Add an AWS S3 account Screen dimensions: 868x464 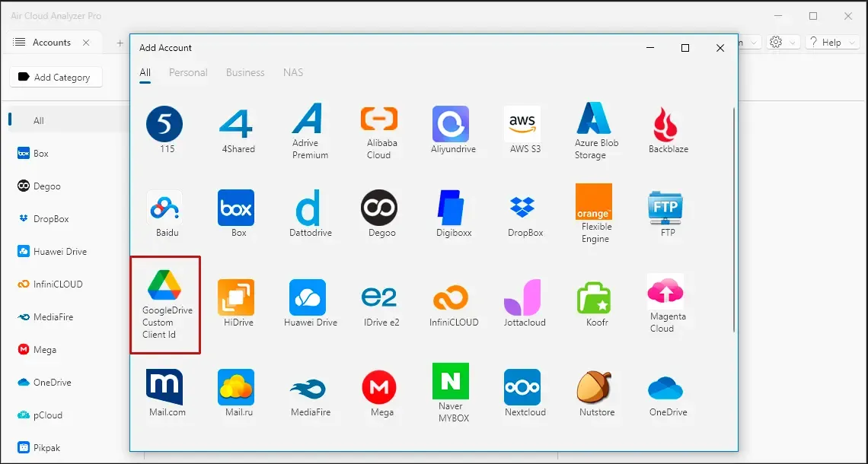click(522, 124)
